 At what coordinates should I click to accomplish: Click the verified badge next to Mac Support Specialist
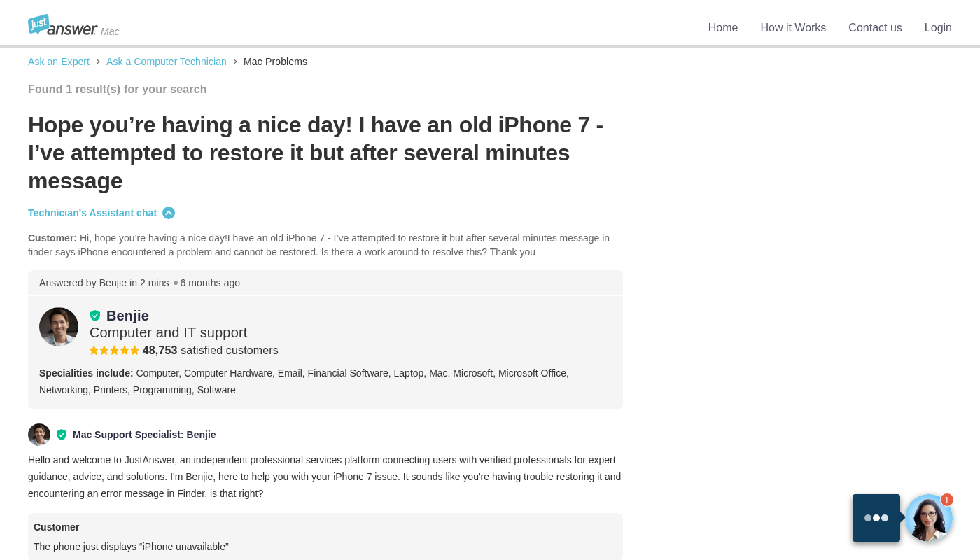(x=62, y=435)
